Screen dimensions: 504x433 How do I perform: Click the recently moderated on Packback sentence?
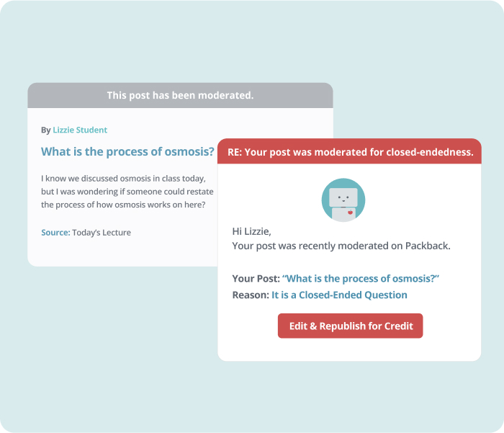341,246
